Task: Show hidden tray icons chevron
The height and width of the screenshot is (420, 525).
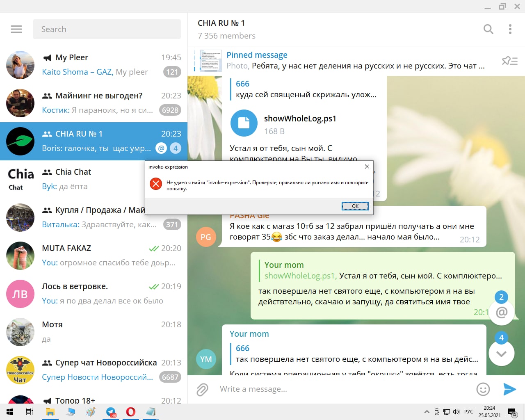Action: click(x=427, y=412)
